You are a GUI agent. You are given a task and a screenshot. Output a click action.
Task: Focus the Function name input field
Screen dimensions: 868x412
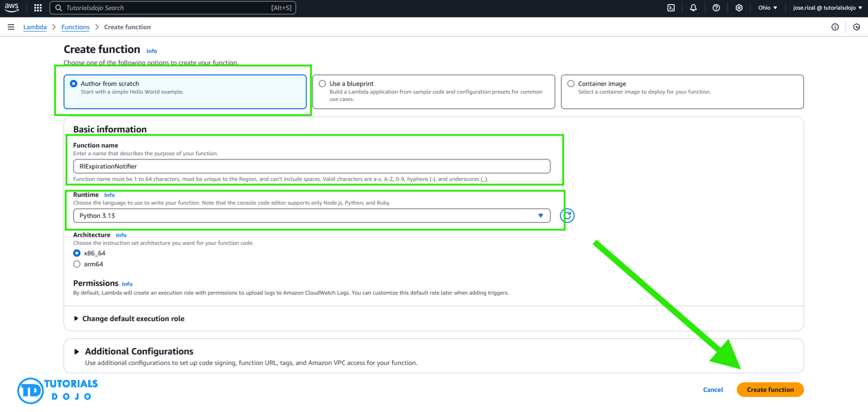(x=312, y=166)
